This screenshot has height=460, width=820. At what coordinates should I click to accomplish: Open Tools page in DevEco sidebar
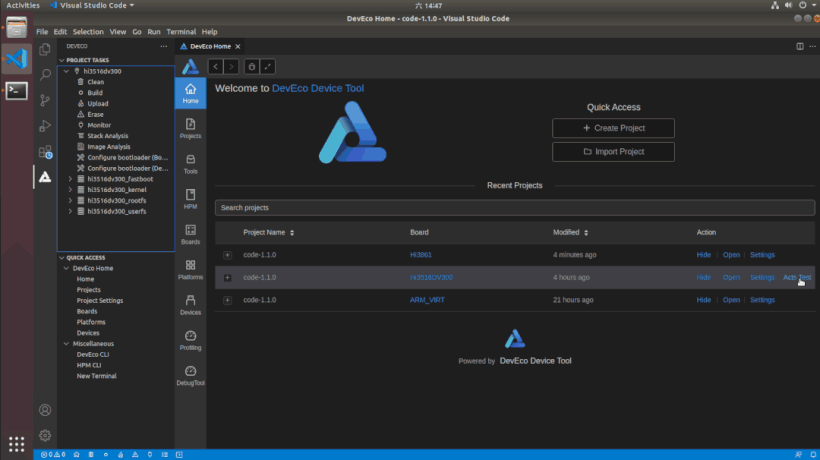pos(190,164)
